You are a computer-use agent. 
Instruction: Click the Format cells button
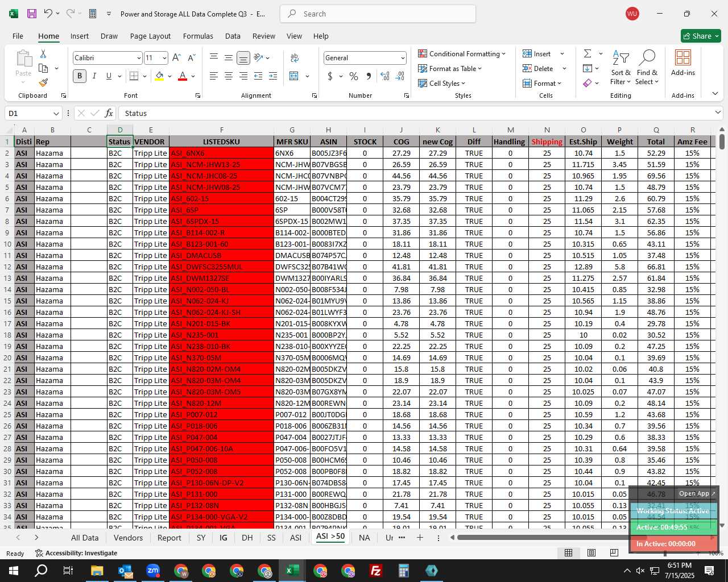point(543,83)
